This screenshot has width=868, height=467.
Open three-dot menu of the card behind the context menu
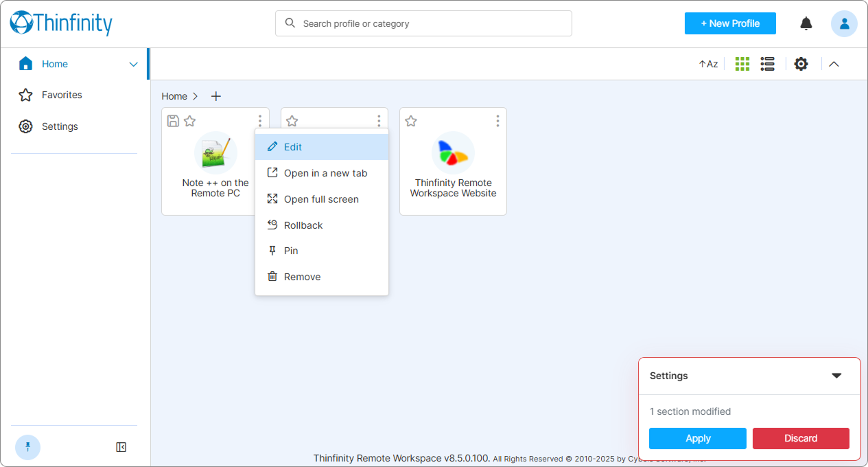pyautogui.click(x=379, y=121)
